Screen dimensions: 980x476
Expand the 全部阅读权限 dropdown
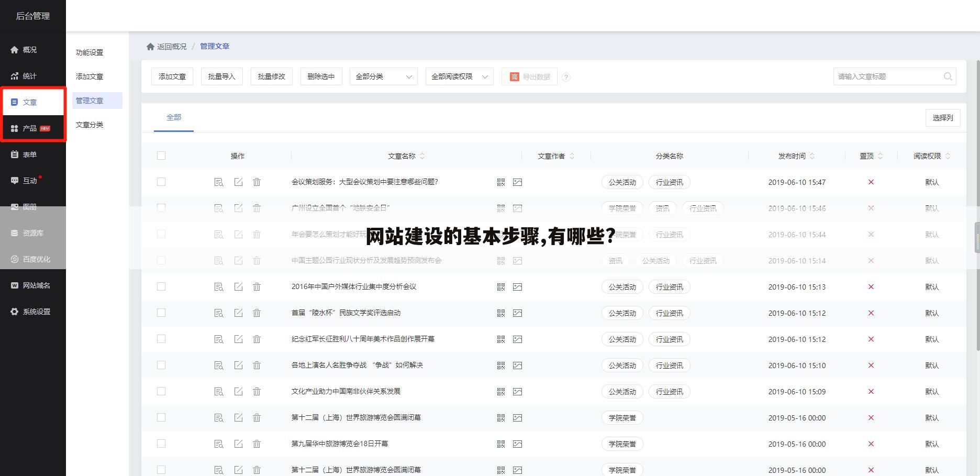tap(459, 76)
